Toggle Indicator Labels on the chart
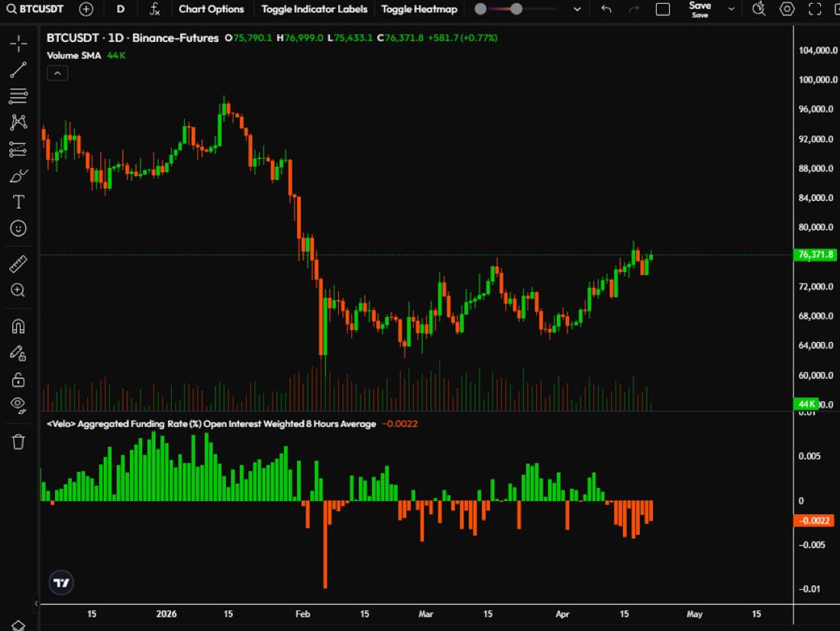This screenshot has width=840, height=631. coord(315,9)
